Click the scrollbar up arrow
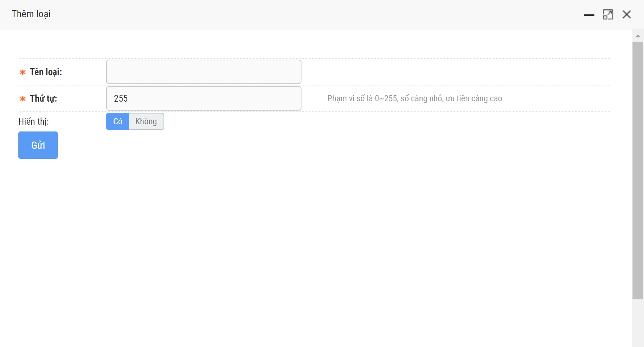 (x=638, y=36)
